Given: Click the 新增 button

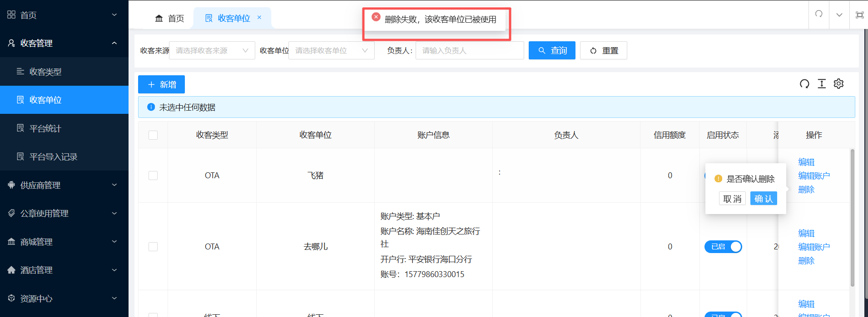Looking at the screenshot, I should click(161, 84).
